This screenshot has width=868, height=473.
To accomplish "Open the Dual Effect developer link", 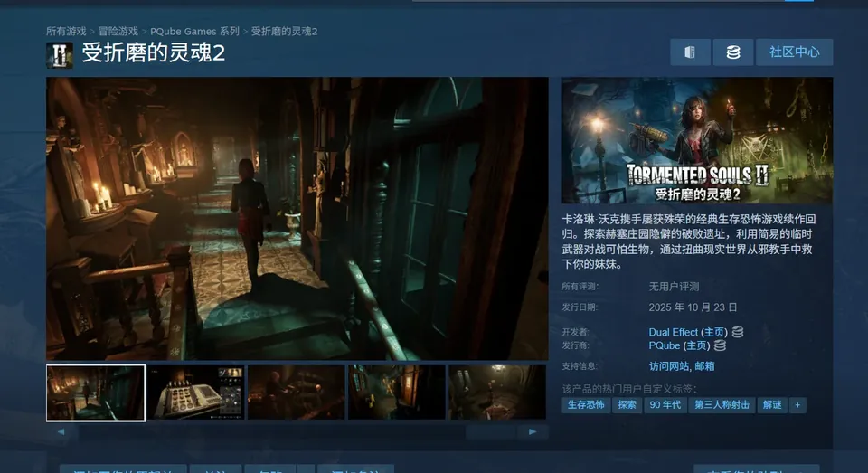I will click(673, 332).
